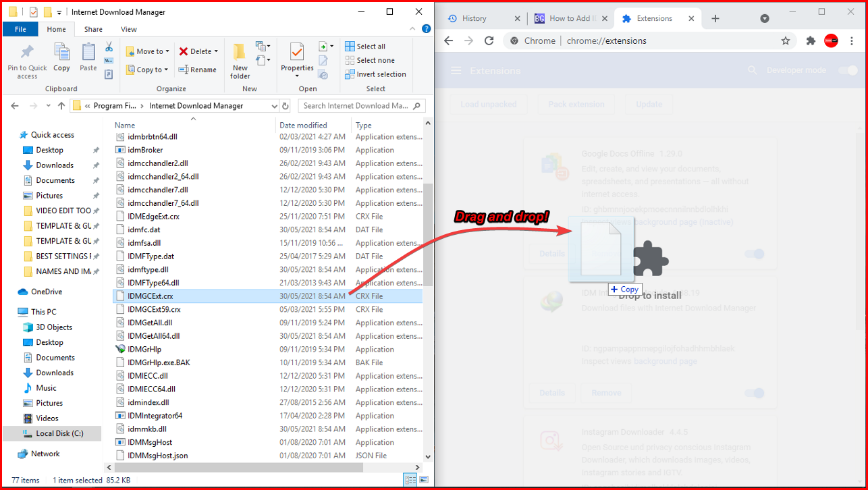Close the Extensions tab in Chrome

(x=691, y=18)
